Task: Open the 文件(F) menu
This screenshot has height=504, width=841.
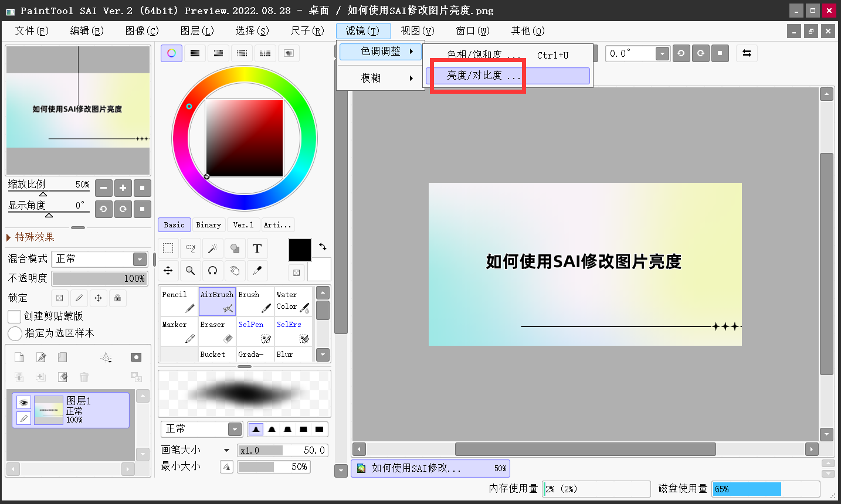Action: [x=31, y=30]
